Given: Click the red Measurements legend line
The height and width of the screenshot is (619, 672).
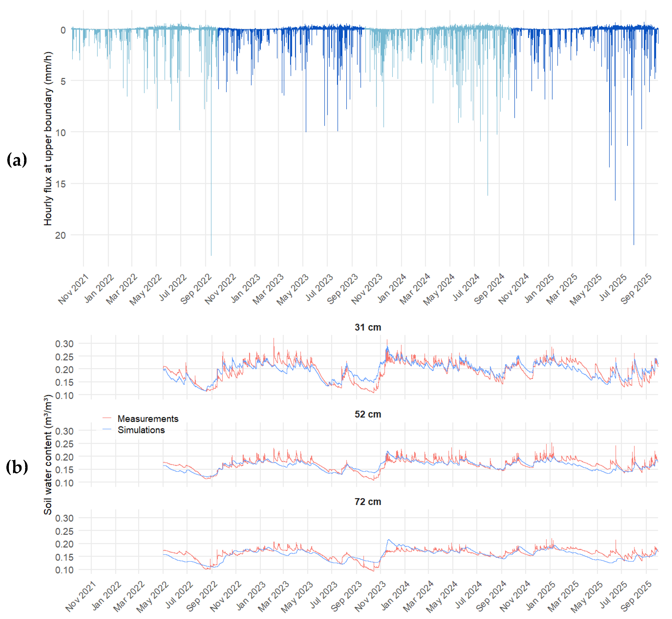Looking at the screenshot, I should pos(107,418).
